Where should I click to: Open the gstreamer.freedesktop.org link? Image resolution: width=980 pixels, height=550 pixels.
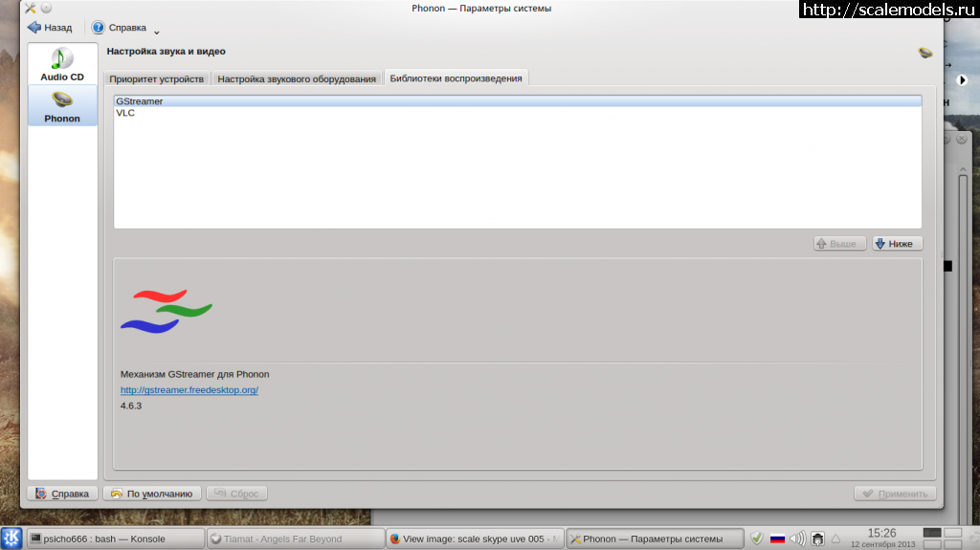click(189, 390)
